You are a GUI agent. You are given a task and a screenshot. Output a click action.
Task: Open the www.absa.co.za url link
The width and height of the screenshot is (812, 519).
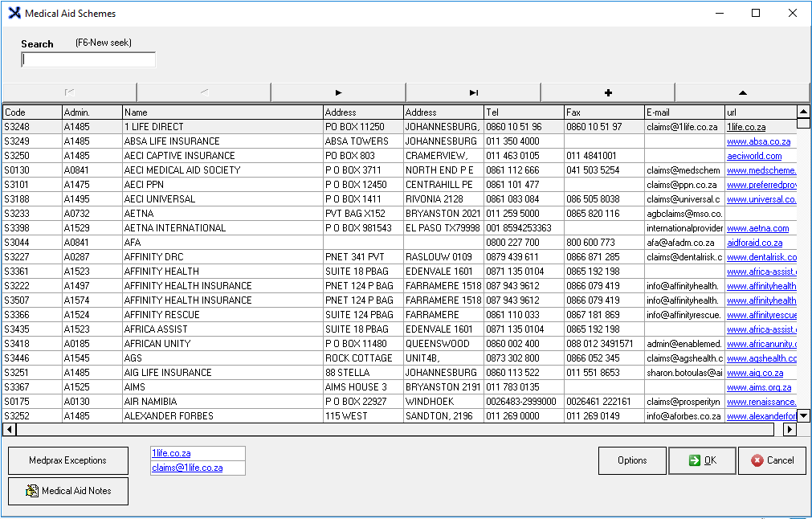coord(758,141)
